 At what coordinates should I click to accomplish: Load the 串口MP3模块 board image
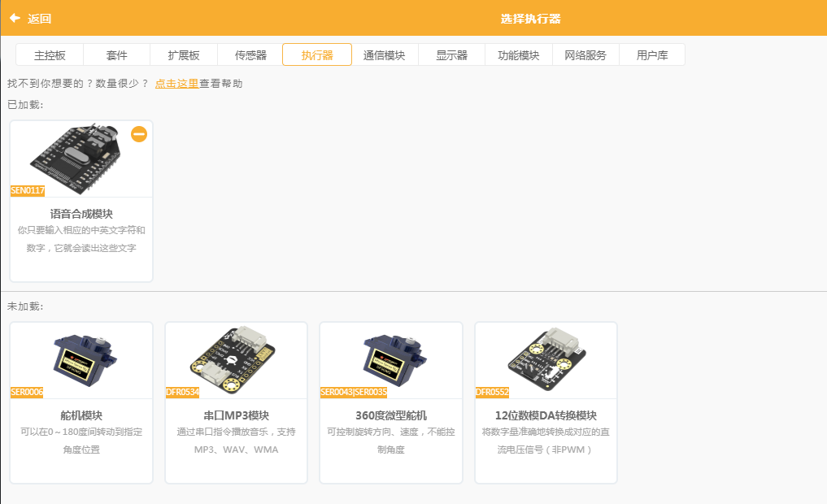coord(233,359)
